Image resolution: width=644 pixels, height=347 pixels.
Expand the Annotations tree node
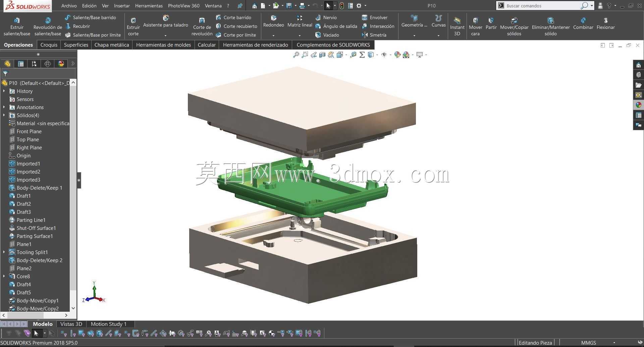pyautogui.click(x=4, y=107)
